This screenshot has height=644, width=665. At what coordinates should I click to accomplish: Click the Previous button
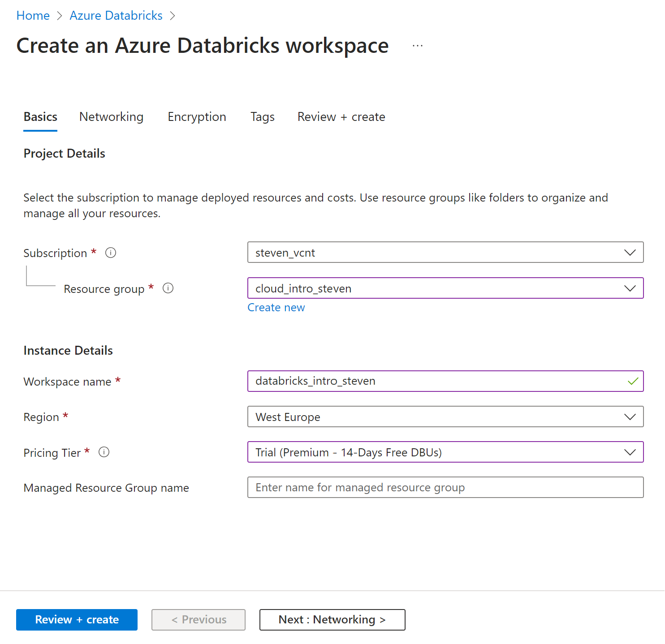point(199,620)
